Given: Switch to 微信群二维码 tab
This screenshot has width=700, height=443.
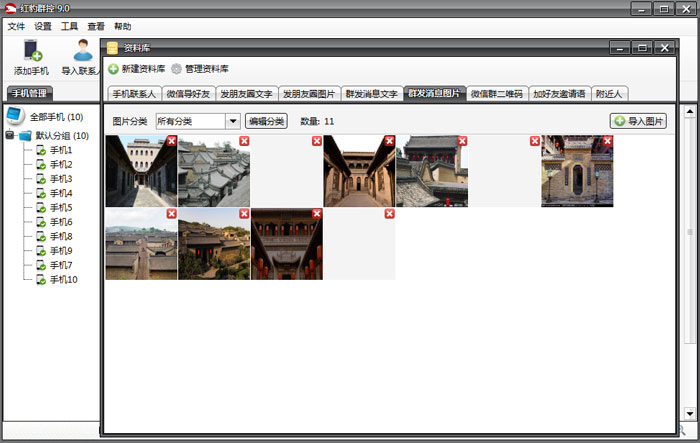Looking at the screenshot, I should [x=497, y=94].
